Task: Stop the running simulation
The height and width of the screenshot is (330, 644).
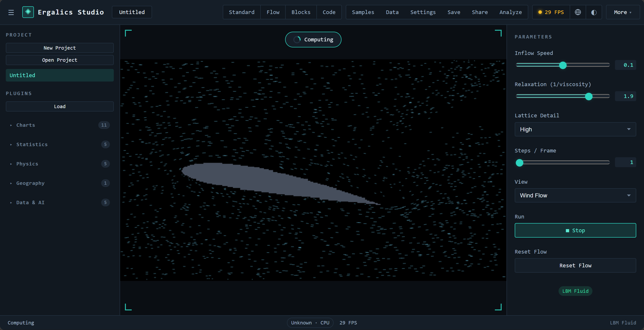Action: (x=575, y=230)
